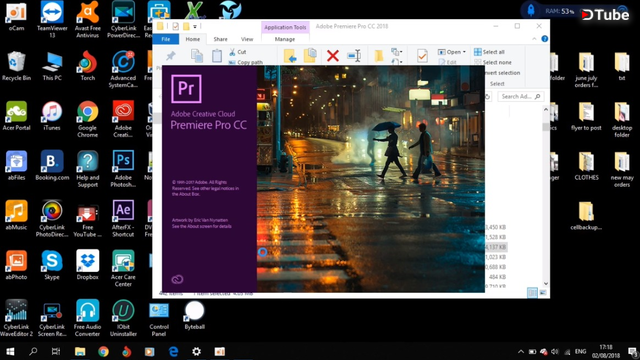Open the File Explorer help question mark
The image size is (640, 360).
[x=544, y=39]
